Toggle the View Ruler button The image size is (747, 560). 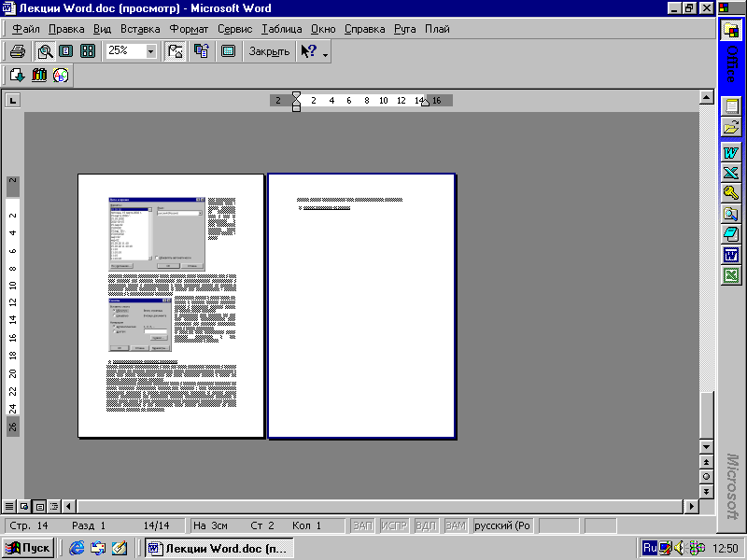(175, 51)
